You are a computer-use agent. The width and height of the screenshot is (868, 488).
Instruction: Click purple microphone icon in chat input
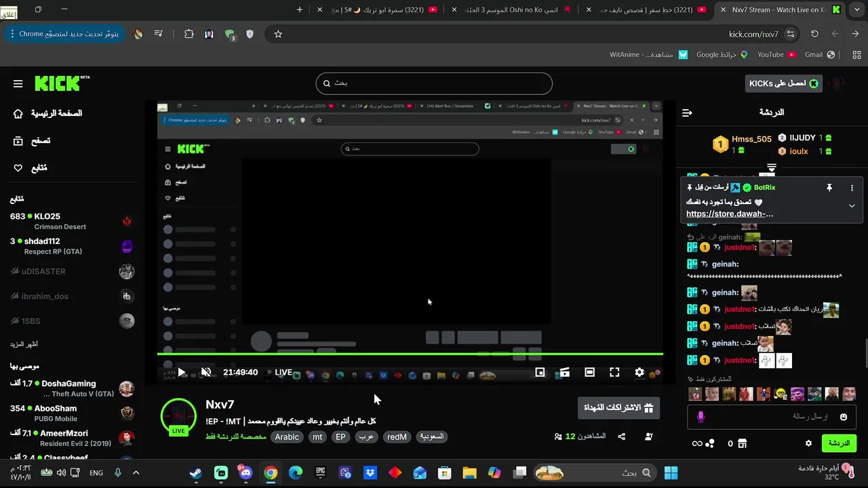(701, 417)
